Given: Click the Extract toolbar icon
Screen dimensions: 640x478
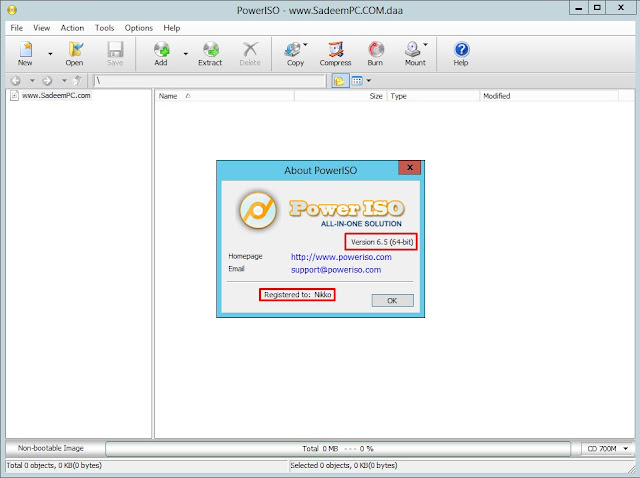Looking at the screenshot, I should click(210, 53).
